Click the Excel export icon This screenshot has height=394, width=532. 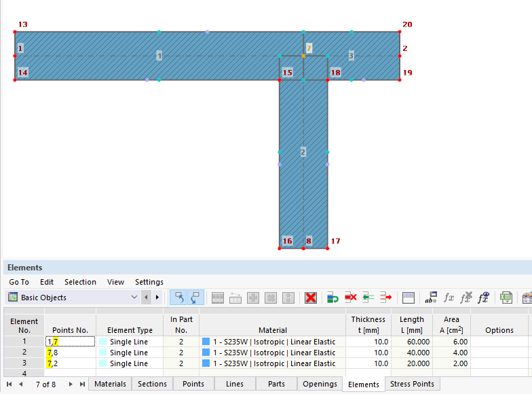pyautogui.click(x=506, y=298)
